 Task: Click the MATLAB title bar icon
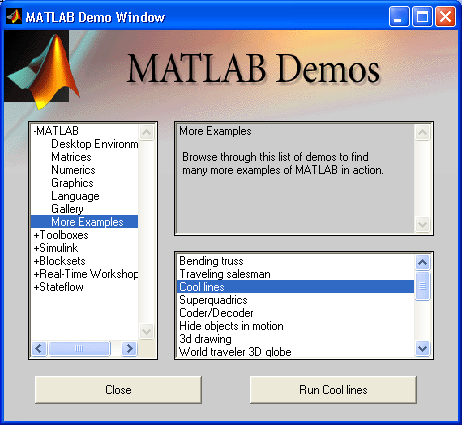tap(14, 16)
